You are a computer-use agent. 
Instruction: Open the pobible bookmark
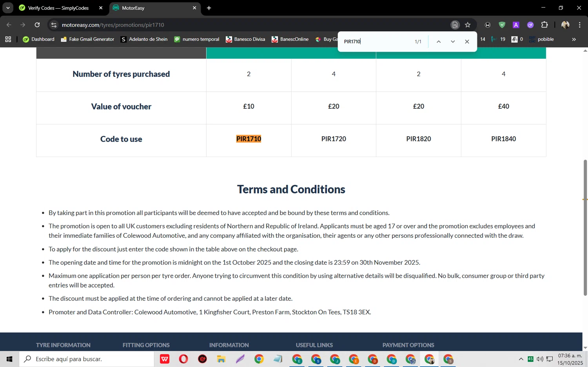point(541,39)
